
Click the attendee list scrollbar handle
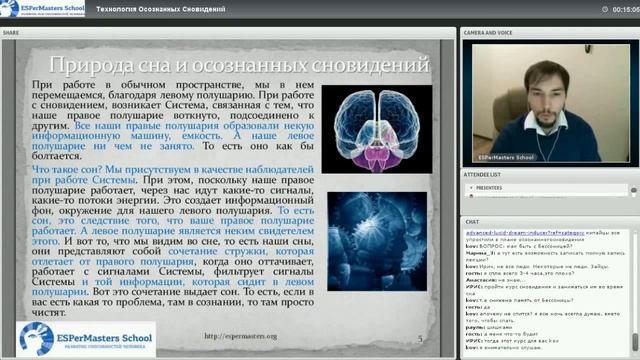click(x=633, y=190)
